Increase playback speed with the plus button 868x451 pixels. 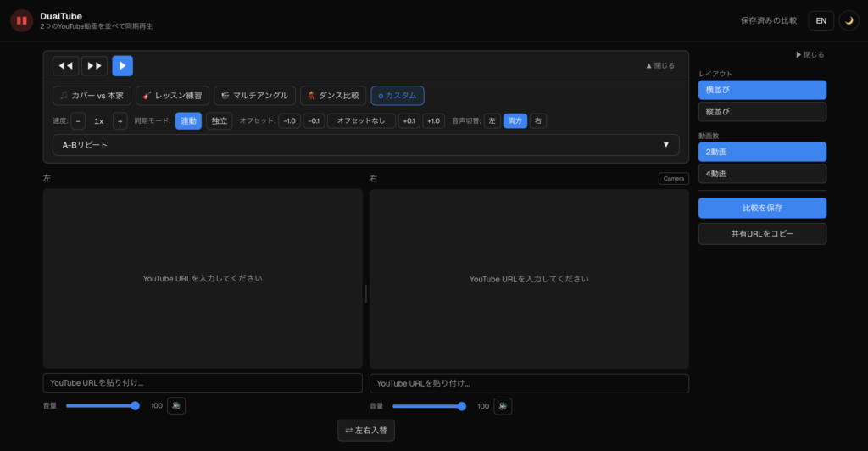click(x=120, y=121)
